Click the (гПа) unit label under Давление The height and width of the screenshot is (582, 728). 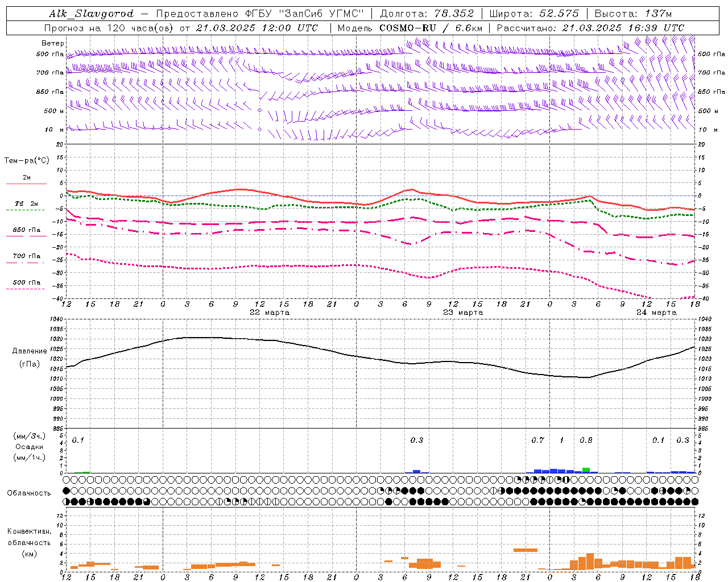point(30,364)
